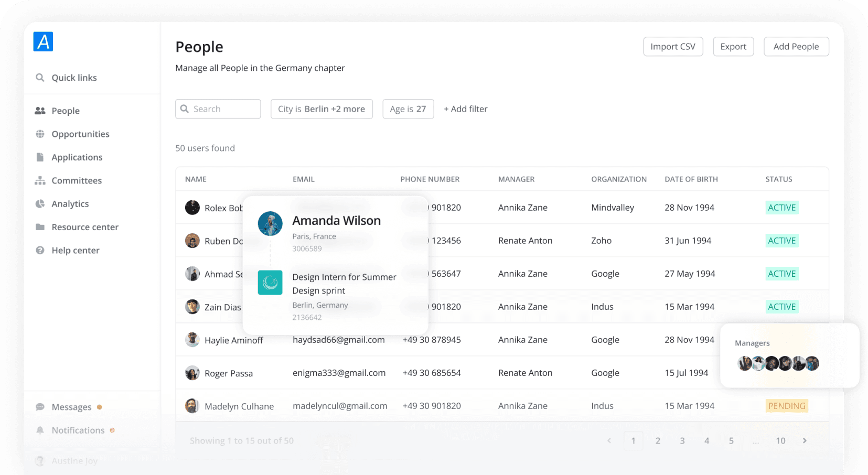868x475 pixels.
Task: Click the search field magnifier icon
Action: (185, 109)
